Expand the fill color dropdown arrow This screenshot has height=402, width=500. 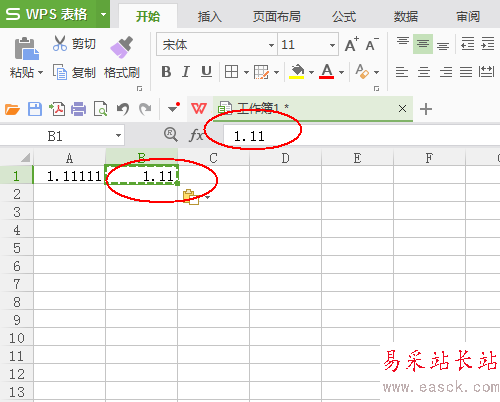(x=311, y=72)
